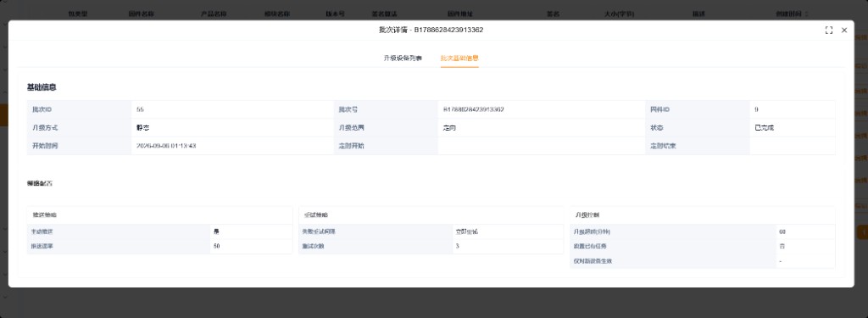868x318 pixels.
Task: Click the 重试次数 label
Action: (x=314, y=246)
